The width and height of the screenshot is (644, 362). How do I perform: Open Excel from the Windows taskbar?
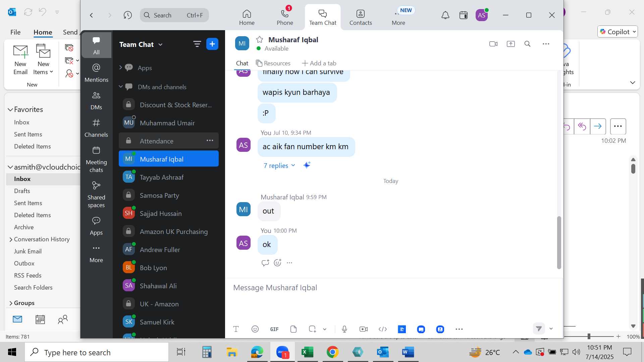(307, 352)
